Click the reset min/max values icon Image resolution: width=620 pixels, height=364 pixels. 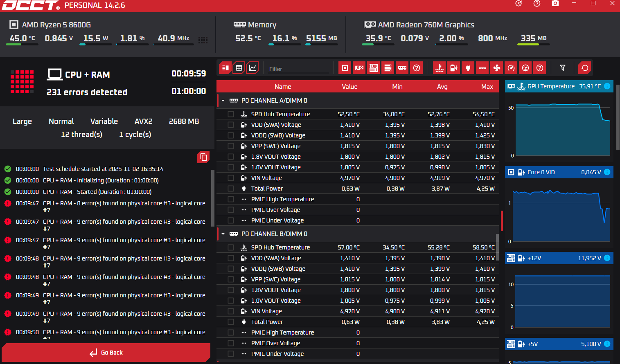tap(585, 68)
